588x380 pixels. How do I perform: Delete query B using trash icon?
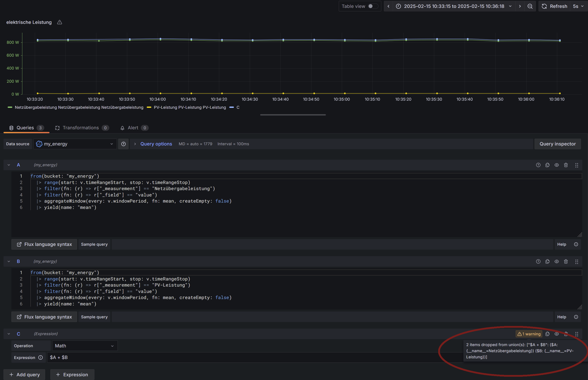click(x=566, y=262)
